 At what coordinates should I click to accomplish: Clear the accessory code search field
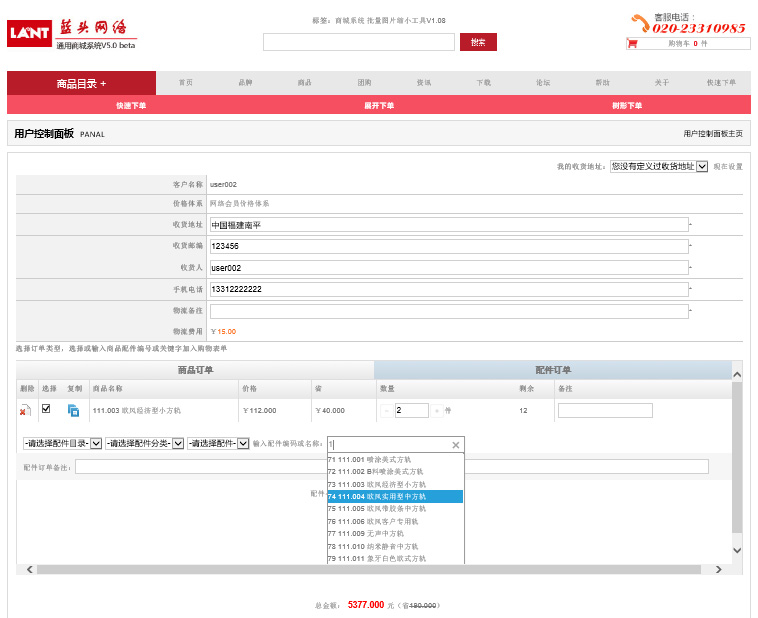[455, 445]
